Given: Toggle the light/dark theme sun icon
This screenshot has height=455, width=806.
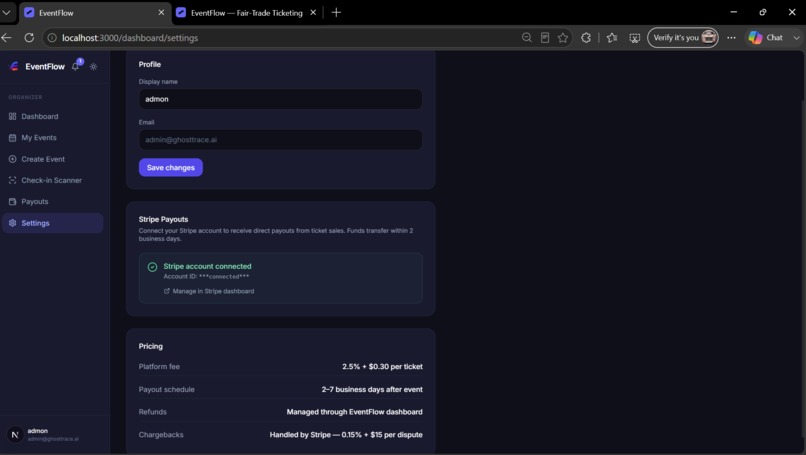Looking at the screenshot, I should 94,67.
